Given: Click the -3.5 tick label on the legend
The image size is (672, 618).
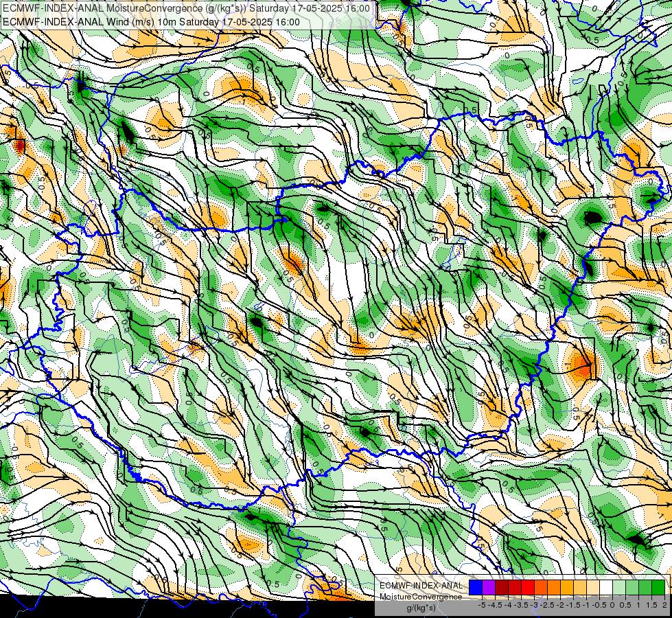Looking at the screenshot, I should tap(521, 605).
